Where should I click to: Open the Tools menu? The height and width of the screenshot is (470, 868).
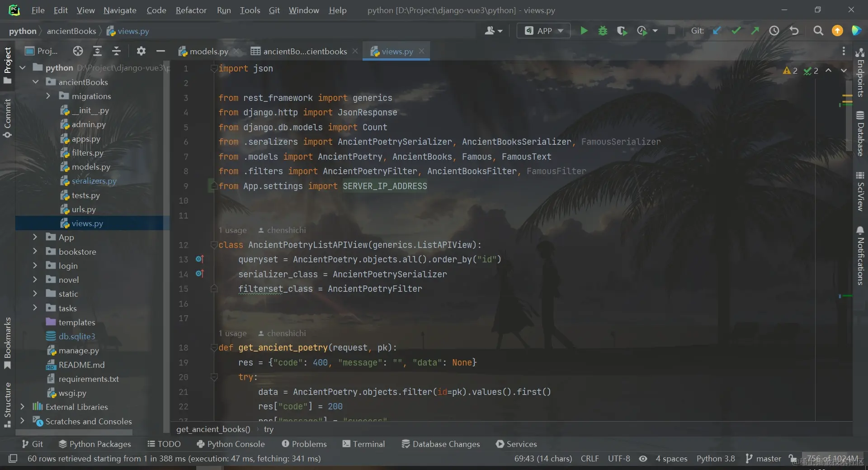pos(250,10)
